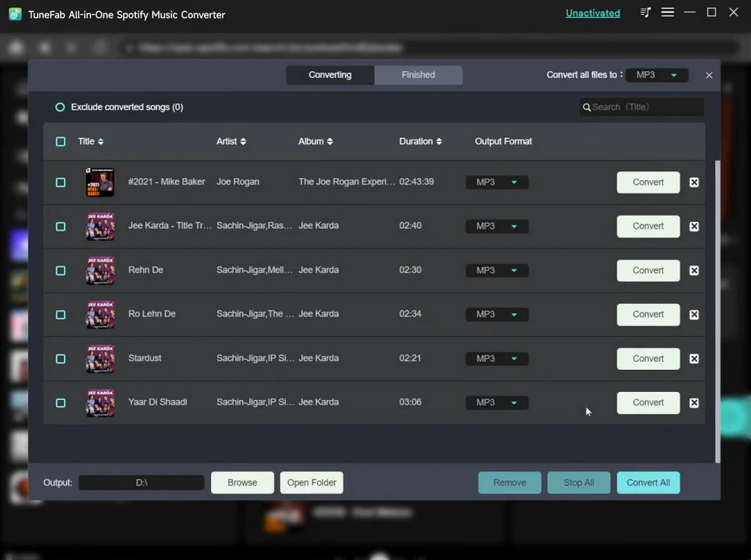
Task: Click the D:\ output path field
Action: coord(141,483)
